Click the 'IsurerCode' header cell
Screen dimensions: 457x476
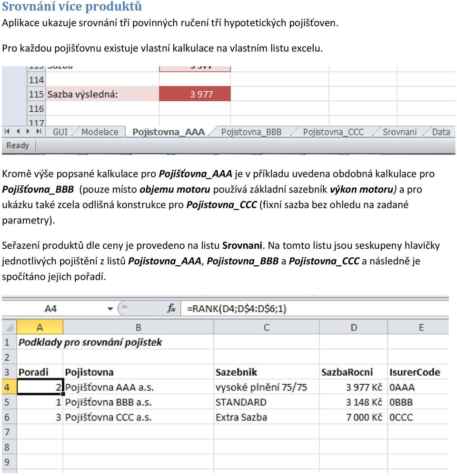pos(418,372)
